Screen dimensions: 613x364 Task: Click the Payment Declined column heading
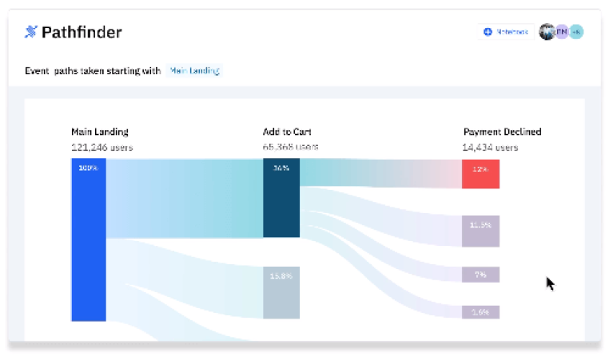(503, 132)
